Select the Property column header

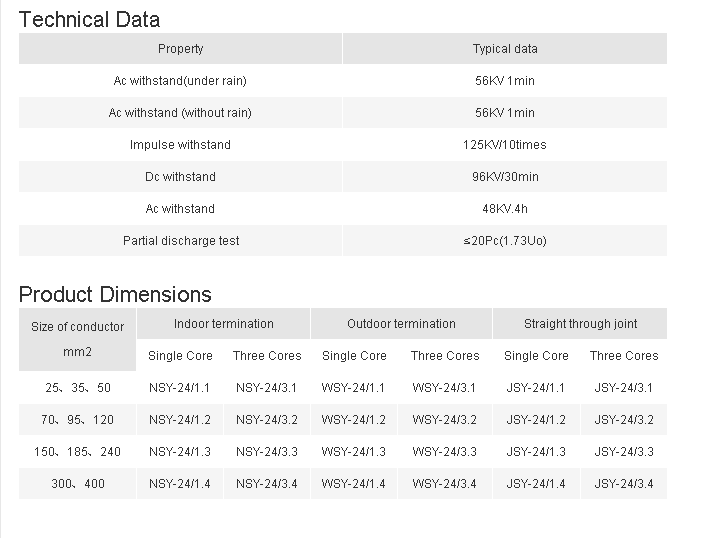point(180,49)
